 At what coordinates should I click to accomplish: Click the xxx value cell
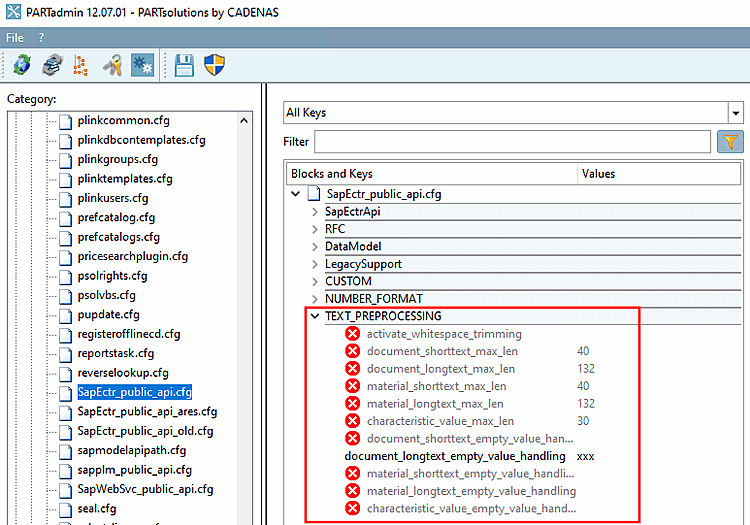click(585, 456)
